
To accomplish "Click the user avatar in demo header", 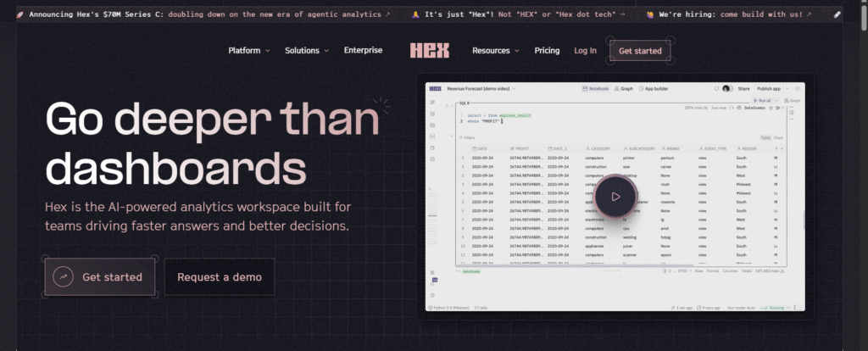I will pos(726,88).
